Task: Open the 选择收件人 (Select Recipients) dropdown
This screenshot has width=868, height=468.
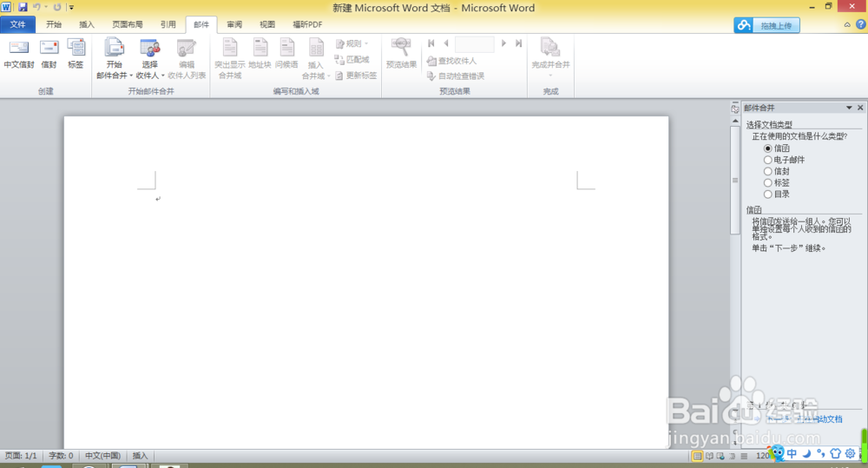Action: [150, 59]
